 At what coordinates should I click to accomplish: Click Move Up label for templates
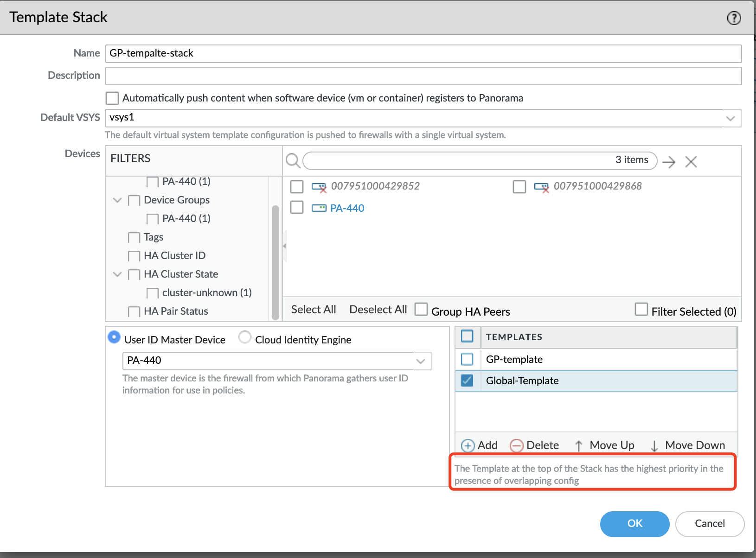(x=612, y=445)
